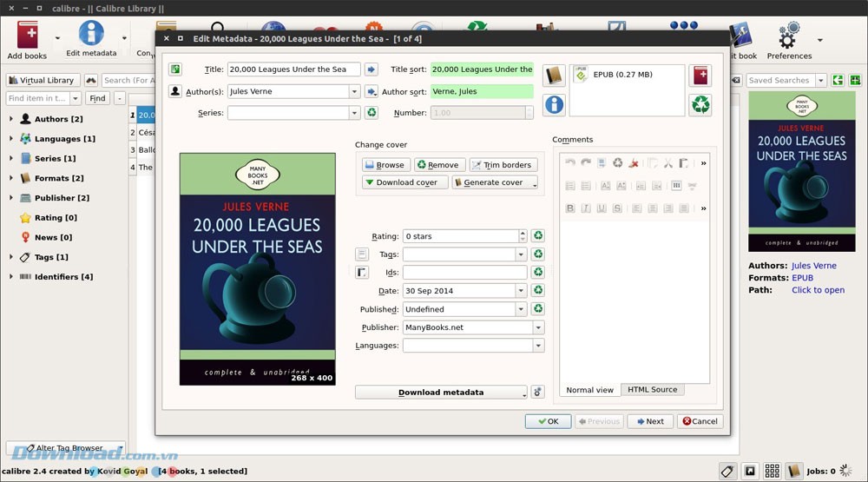Open the tag editor icon next to Tags
The height and width of the screenshot is (482, 868).
(362, 254)
